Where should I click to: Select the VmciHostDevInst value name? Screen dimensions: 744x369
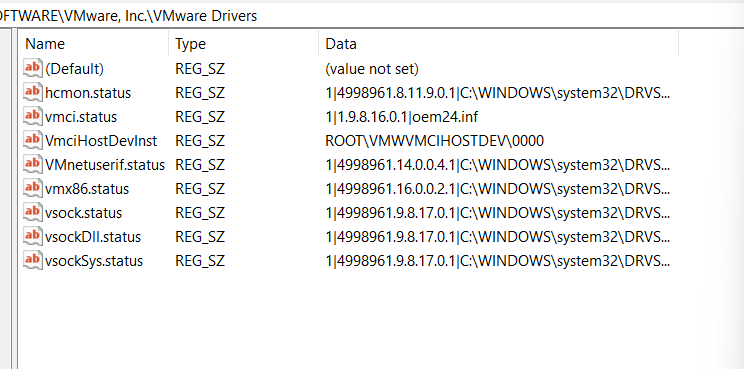pos(101,141)
